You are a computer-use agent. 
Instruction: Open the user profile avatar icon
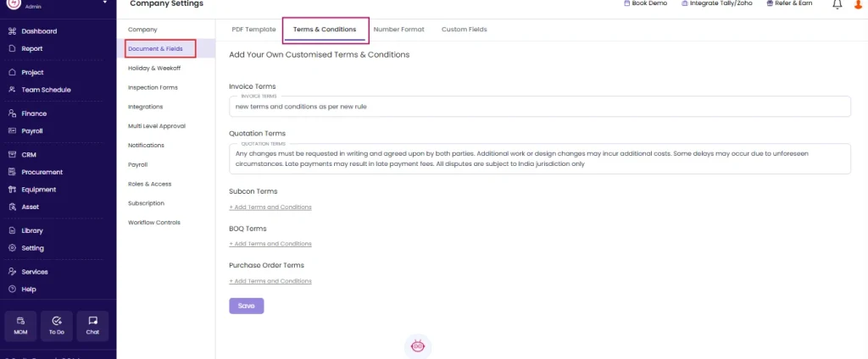pyautogui.click(x=859, y=4)
